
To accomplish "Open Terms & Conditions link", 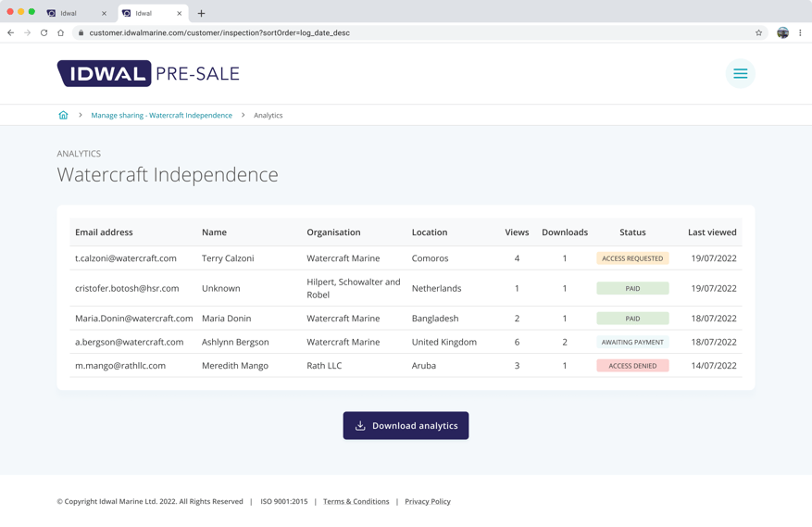I will (356, 502).
